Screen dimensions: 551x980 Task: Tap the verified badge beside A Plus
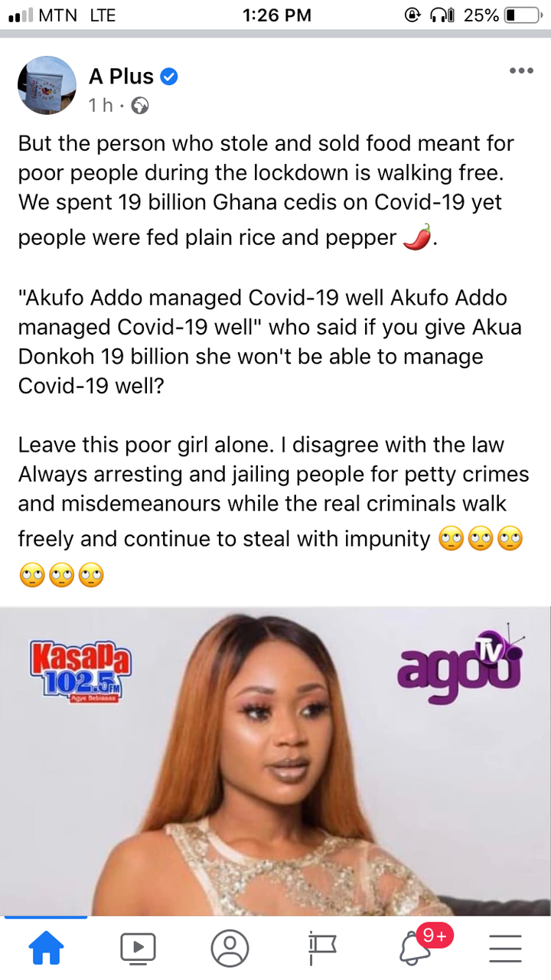point(170,77)
